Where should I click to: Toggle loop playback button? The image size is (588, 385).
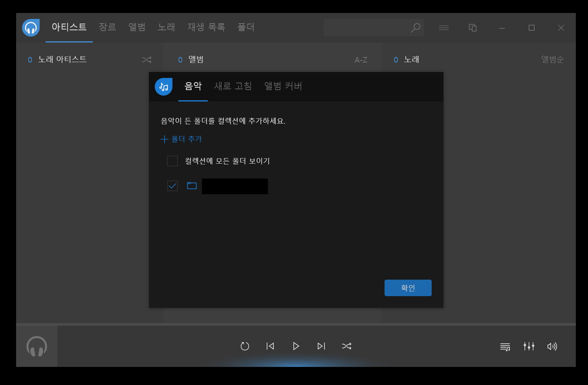click(x=245, y=346)
